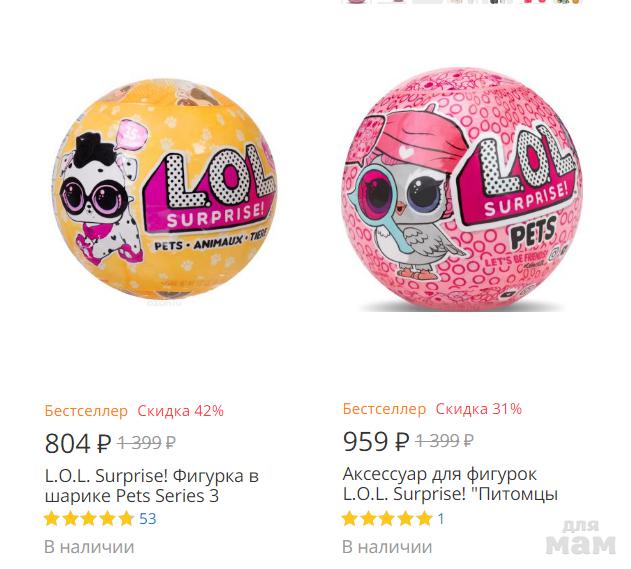
Task: Open the "Аксессуар для фигурок" product link
Action: (x=449, y=483)
